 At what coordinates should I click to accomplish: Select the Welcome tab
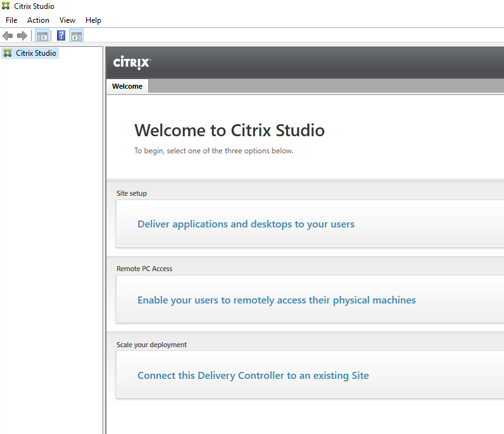127,86
